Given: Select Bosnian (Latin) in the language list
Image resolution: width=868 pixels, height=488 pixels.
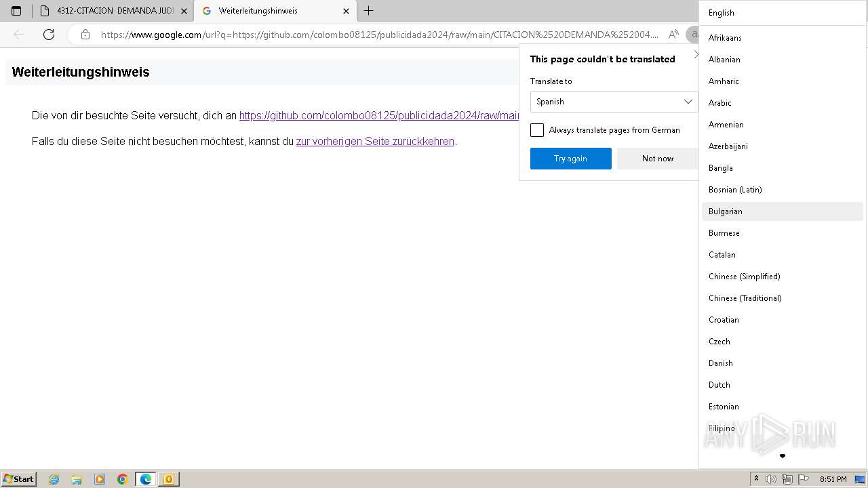Looking at the screenshot, I should (x=783, y=190).
